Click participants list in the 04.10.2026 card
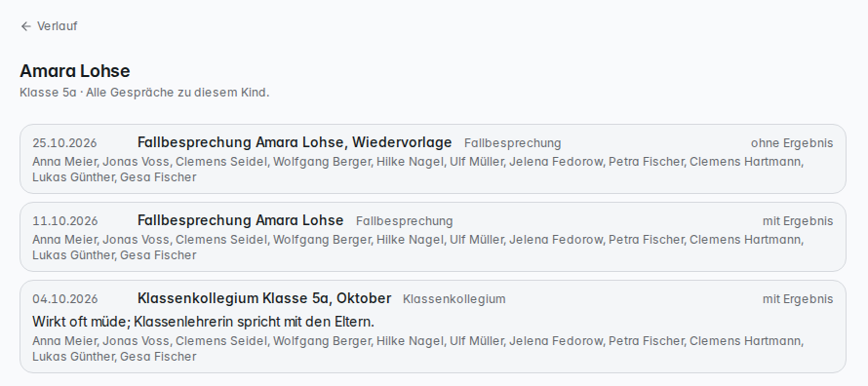The height and width of the screenshot is (386, 868). (x=418, y=348)
